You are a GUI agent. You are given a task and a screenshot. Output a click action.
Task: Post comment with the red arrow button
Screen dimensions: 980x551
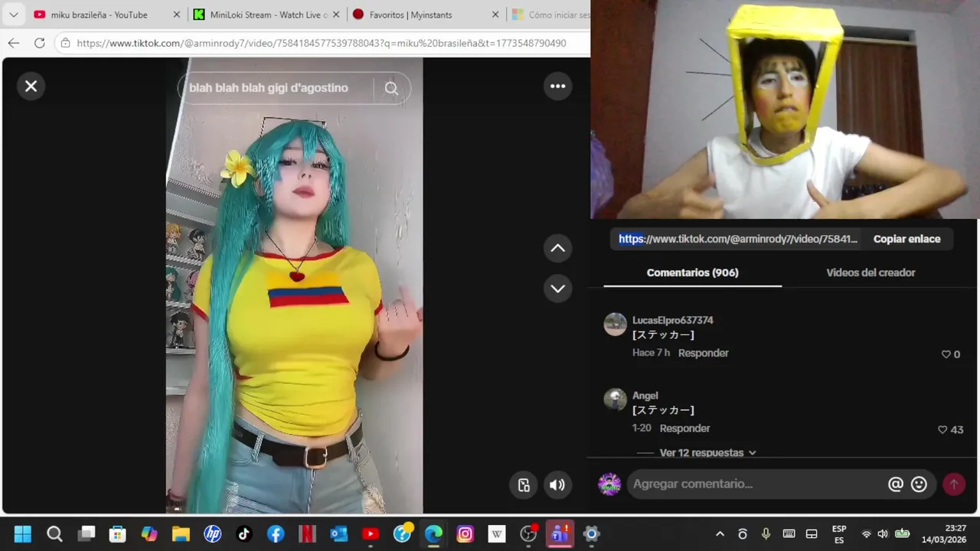click(954, 484)
